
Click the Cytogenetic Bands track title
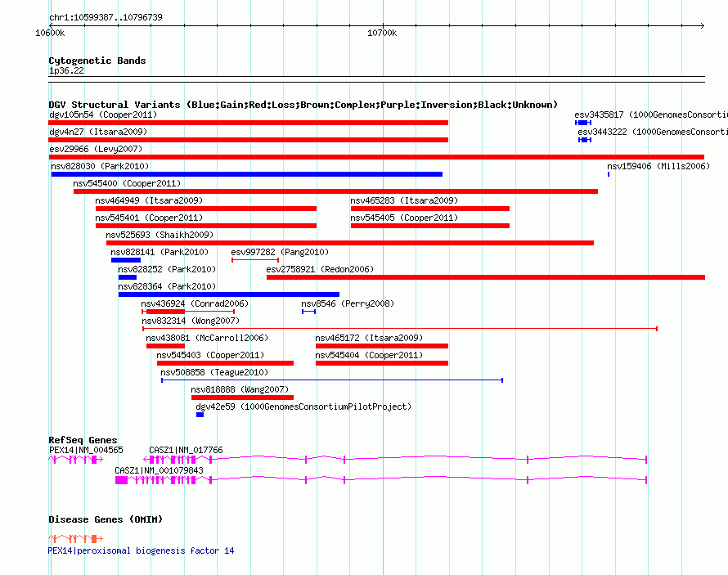coord(97,61)
